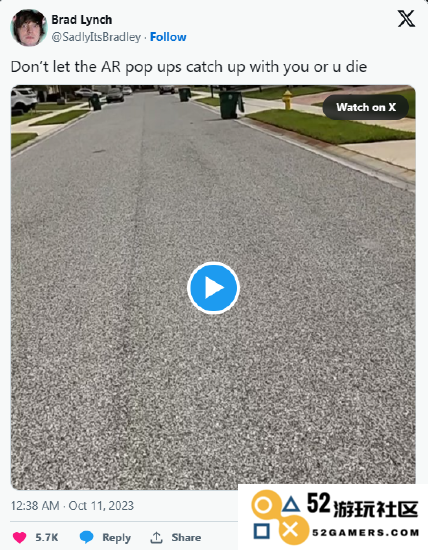Screen dimensions: 428x550
Task: Click the reply speech bubble icon
Action: coord(86,537)
